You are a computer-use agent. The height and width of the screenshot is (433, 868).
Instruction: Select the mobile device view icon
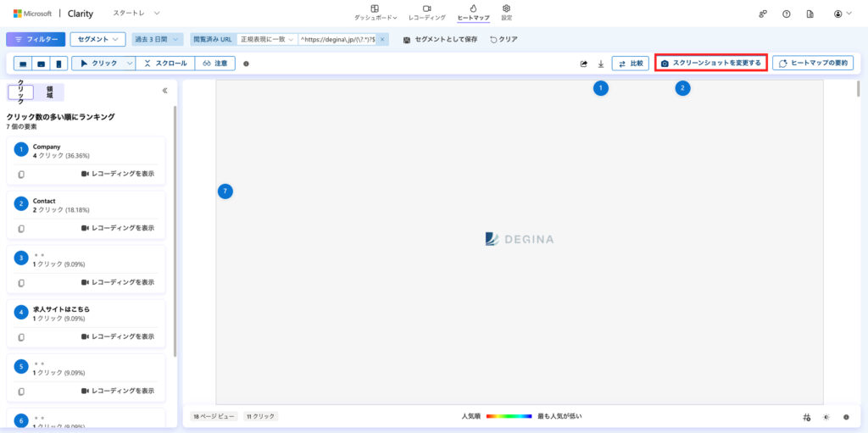tap(58, 64)
